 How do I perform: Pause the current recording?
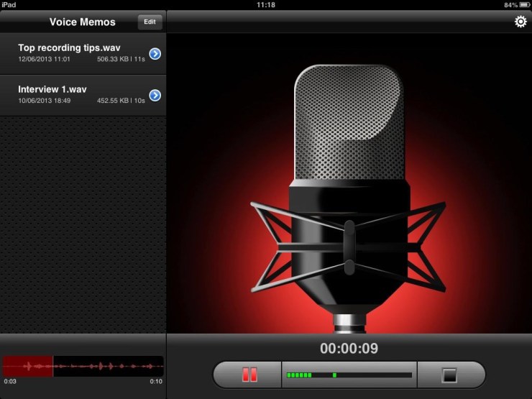click(249, 375)
